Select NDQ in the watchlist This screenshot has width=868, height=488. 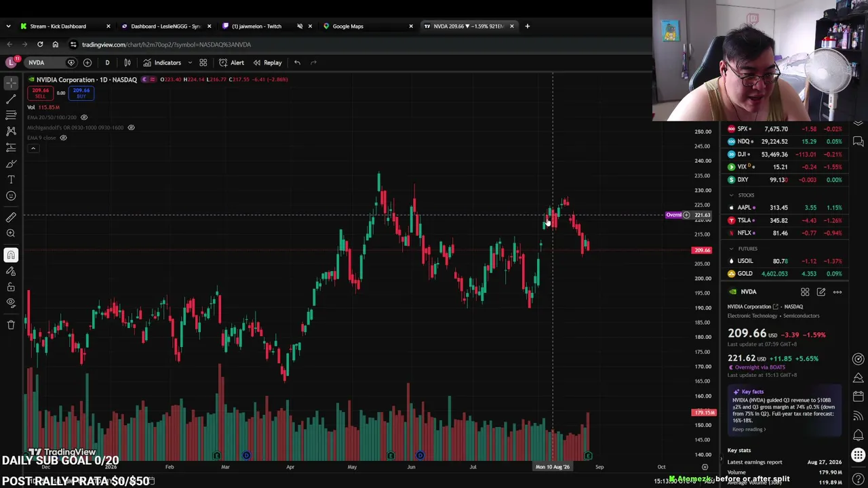coord(784,142)
